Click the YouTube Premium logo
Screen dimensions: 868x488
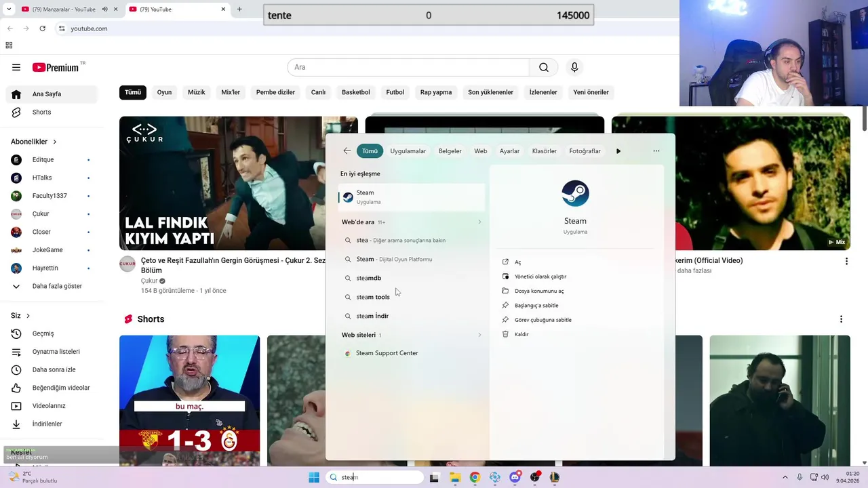56,67
